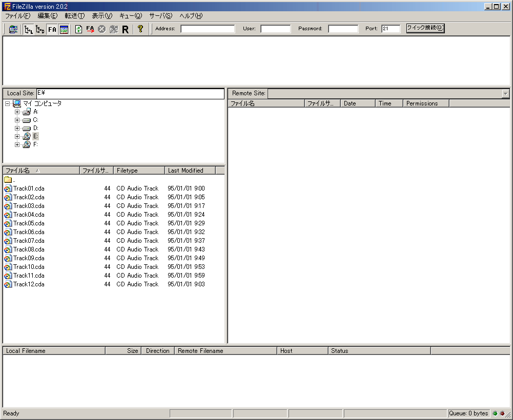Viewport: 513px width, 420px height.
Task: Click the remote Time column header
Action: 389,103
